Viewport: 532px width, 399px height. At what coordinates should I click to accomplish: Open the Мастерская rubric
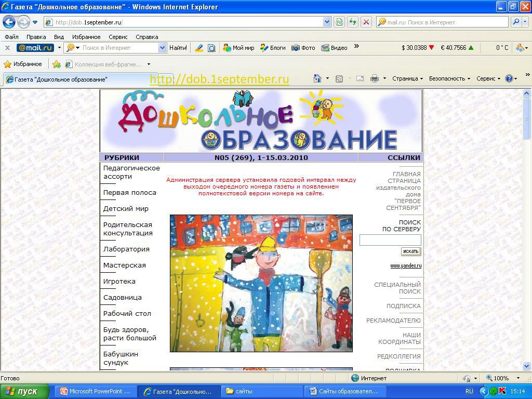(x=125, y=265)
